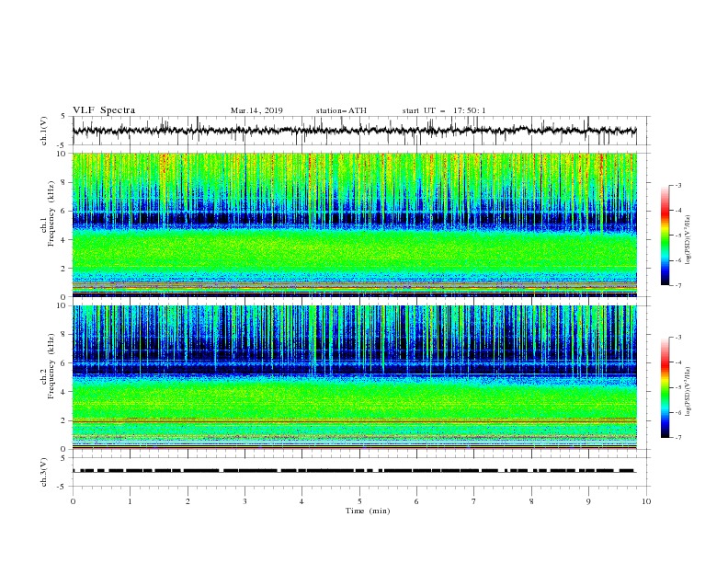Click the 'station=ATH' label
728x563 pixels.
(x=341, y=110)
